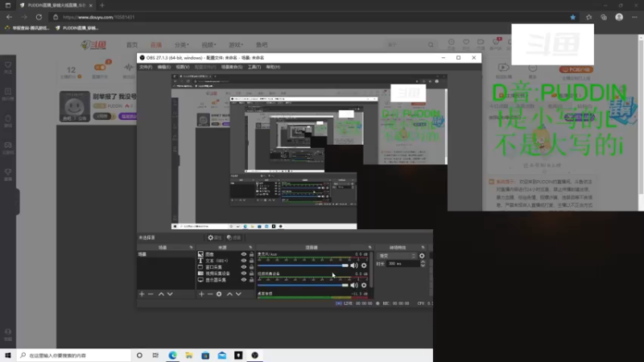This screenshot has width=644, height=362.
Task: Lock the 显示器采集 source
Action: pos(251,280)
